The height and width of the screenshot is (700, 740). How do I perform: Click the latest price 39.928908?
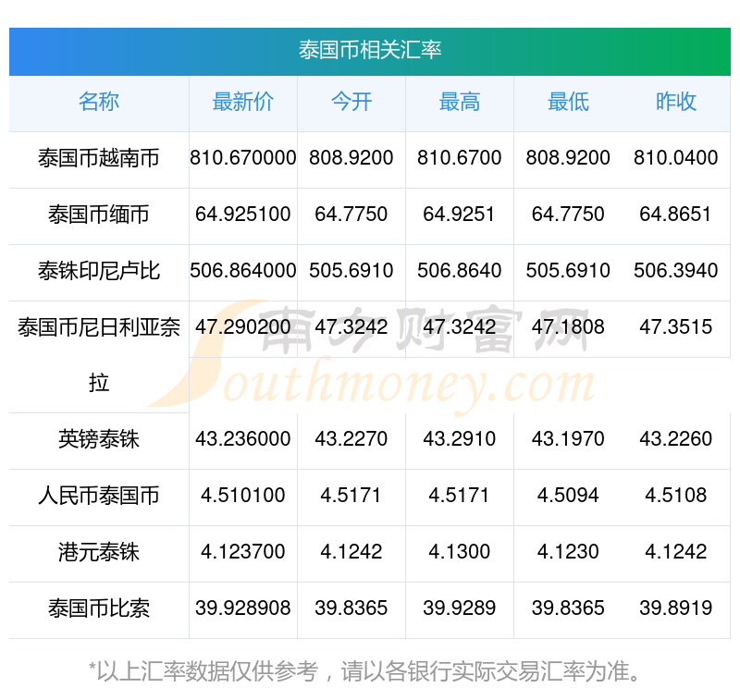pos(243,608)
